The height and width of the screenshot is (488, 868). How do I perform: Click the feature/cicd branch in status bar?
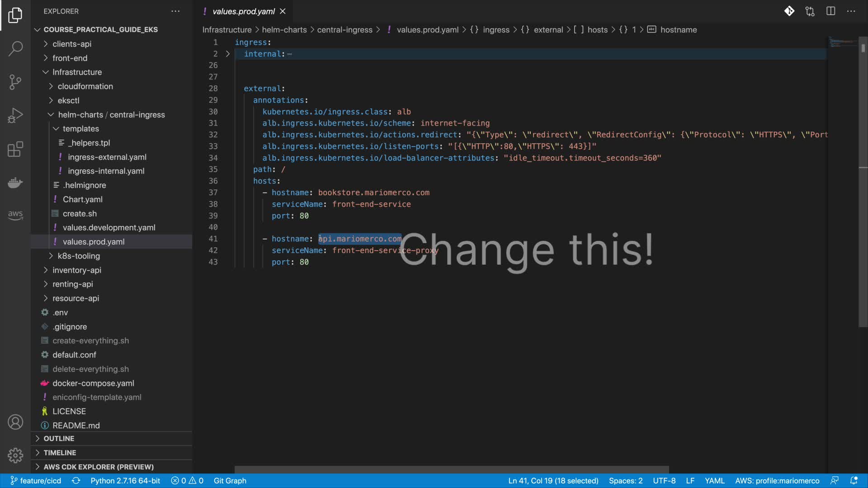36,481
